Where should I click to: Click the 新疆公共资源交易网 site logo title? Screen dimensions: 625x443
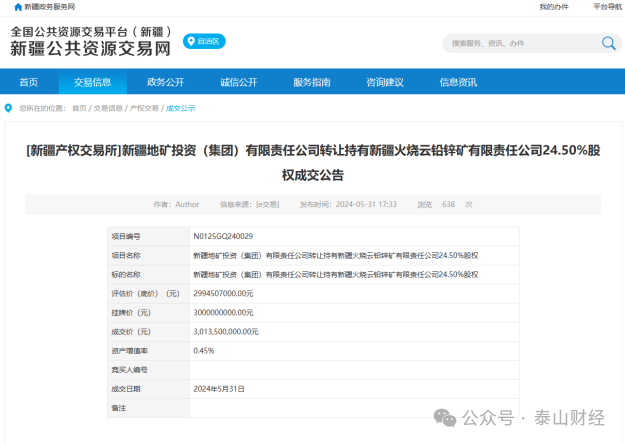90,49
